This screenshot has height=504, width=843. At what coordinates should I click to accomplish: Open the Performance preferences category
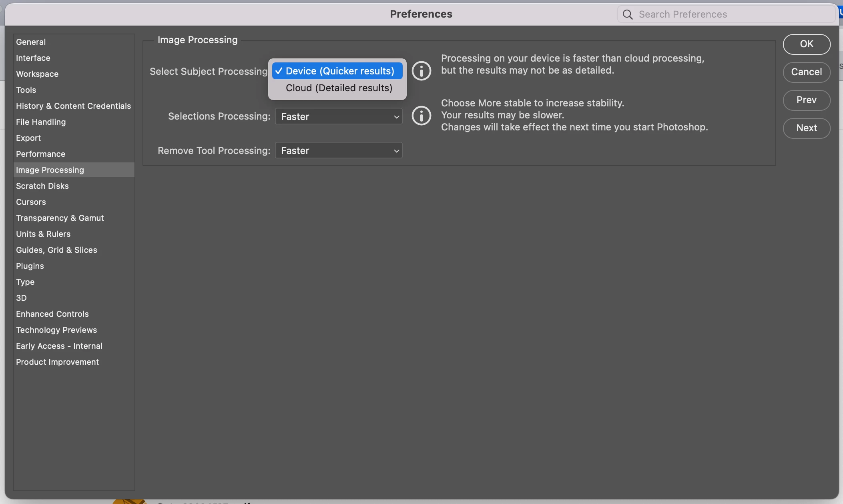pyautogui.click(x=40, y=154)
